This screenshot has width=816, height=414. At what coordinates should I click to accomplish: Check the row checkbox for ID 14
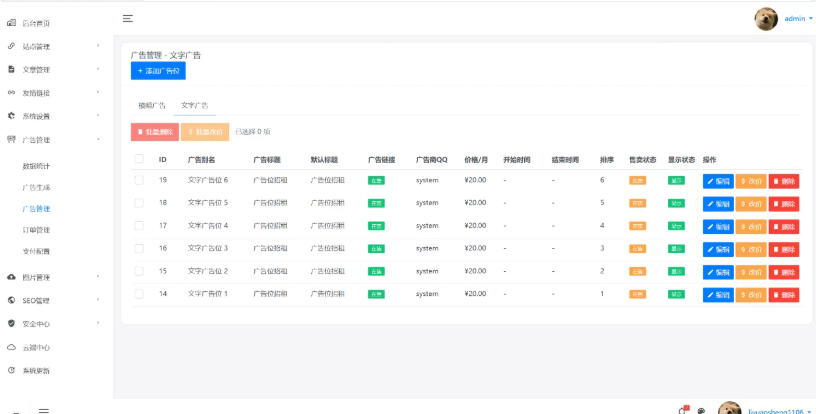click(x=139, y=294)
